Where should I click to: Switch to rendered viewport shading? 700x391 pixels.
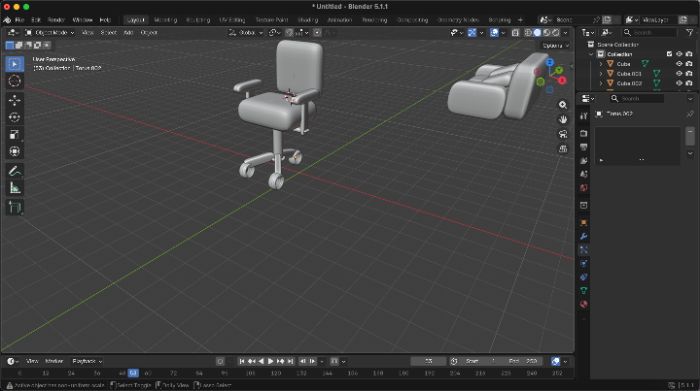(x=555, y=33)
